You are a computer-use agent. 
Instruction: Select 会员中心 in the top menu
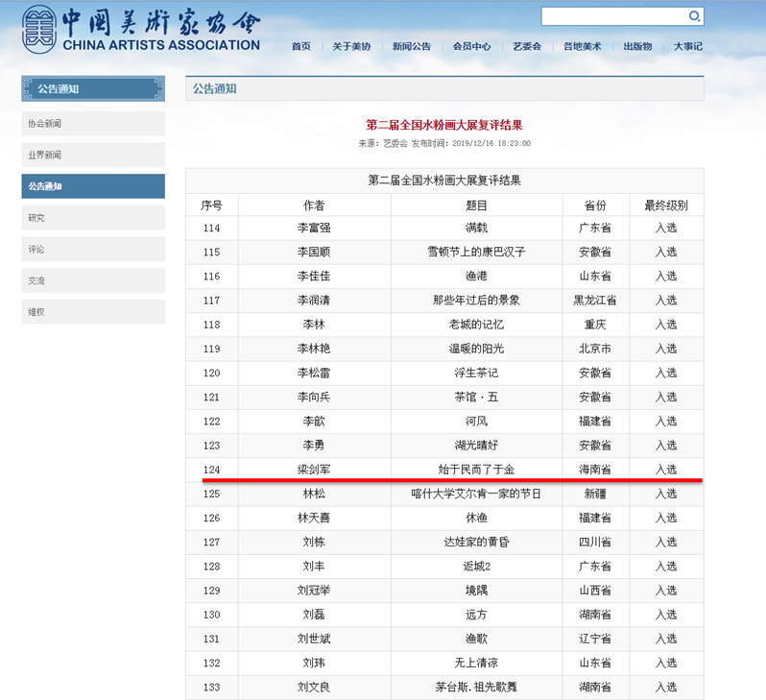coord(472,46)
